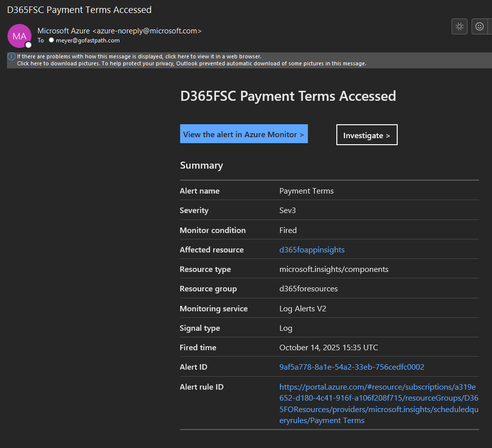
Task: Open the Alert rule ID portal URL
Action: pos(378,404)
